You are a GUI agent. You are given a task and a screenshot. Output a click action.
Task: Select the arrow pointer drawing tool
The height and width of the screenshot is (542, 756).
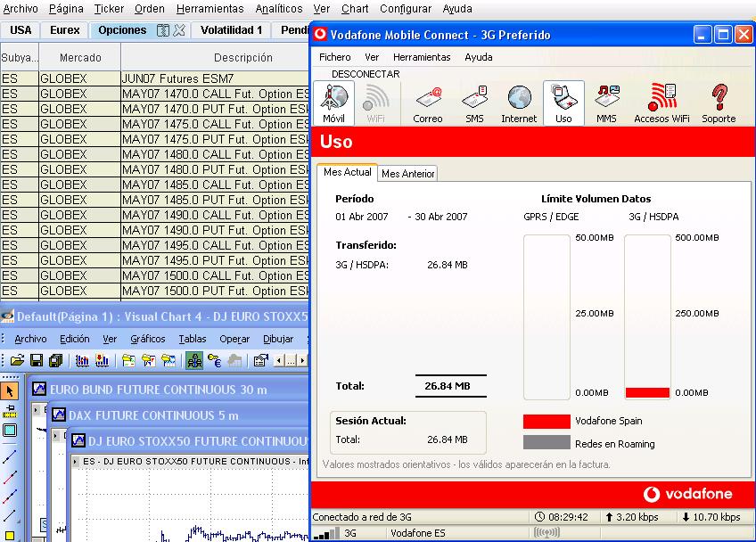click(x=10, y=390)
